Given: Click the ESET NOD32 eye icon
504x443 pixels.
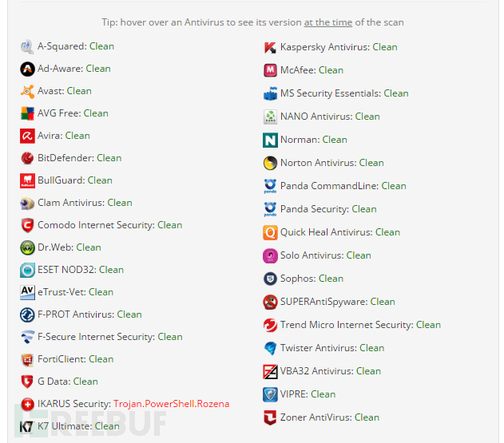Looking at the screenshot, I should coord(27,270).
